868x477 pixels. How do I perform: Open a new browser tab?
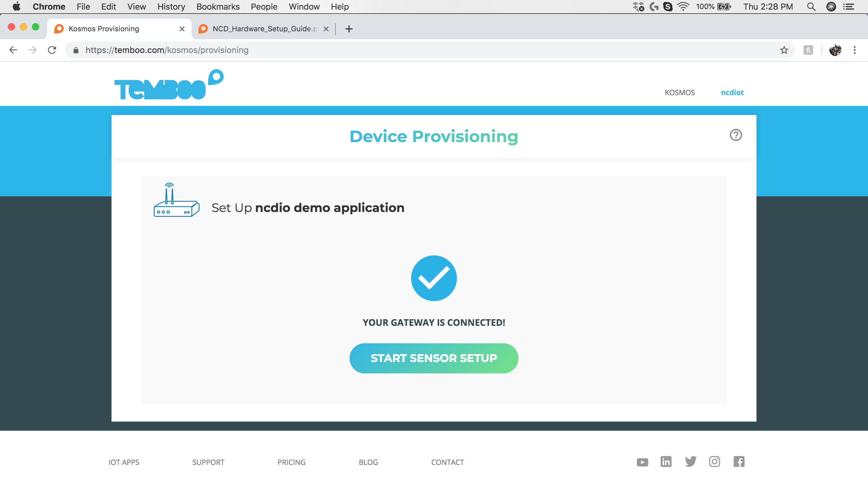[x=349, y=29]
